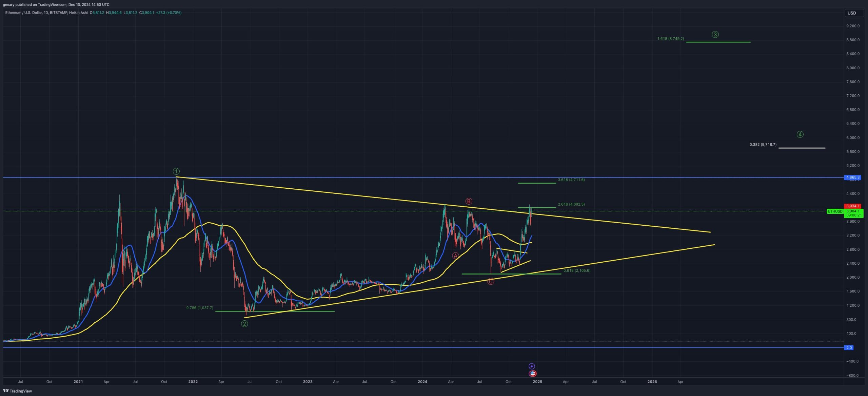Click the TradingView logo at bottom left

(x=17, y=391)
